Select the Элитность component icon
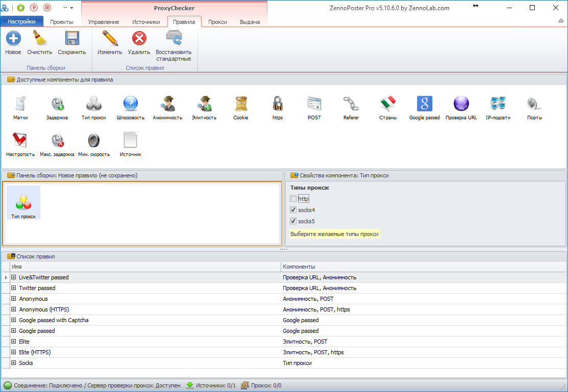Viewport: 568px width, 392px height. pyautogui.click(x=204, y=103)
